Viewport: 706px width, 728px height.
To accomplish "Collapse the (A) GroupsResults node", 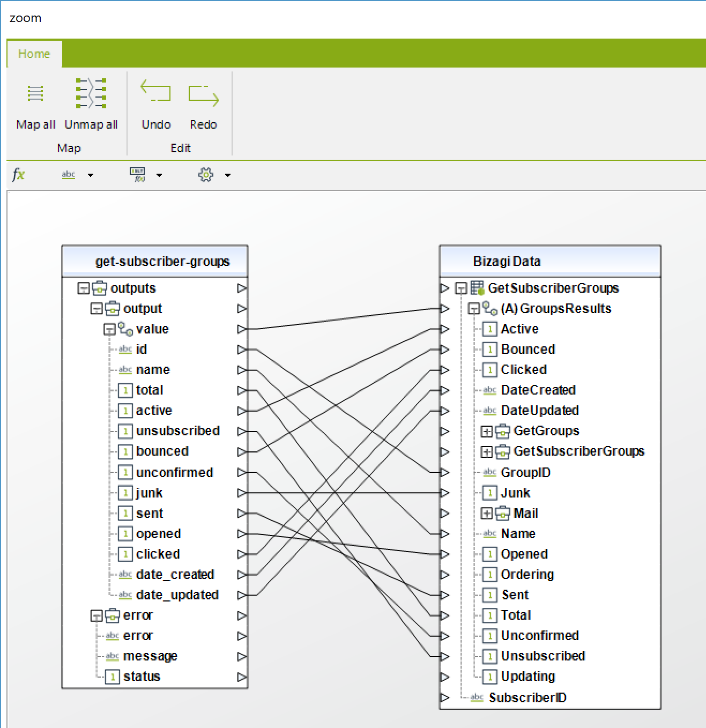I will coord(474,309).
